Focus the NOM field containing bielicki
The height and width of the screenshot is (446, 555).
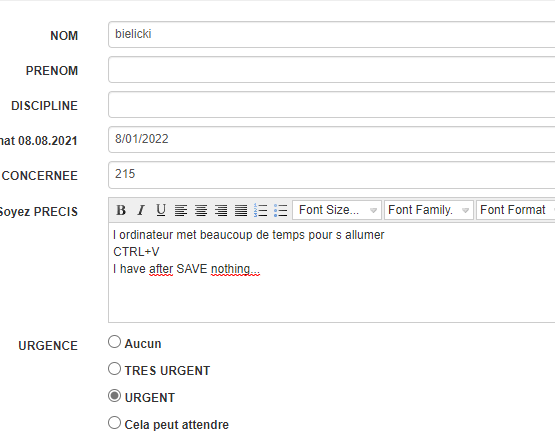[332, 34]
